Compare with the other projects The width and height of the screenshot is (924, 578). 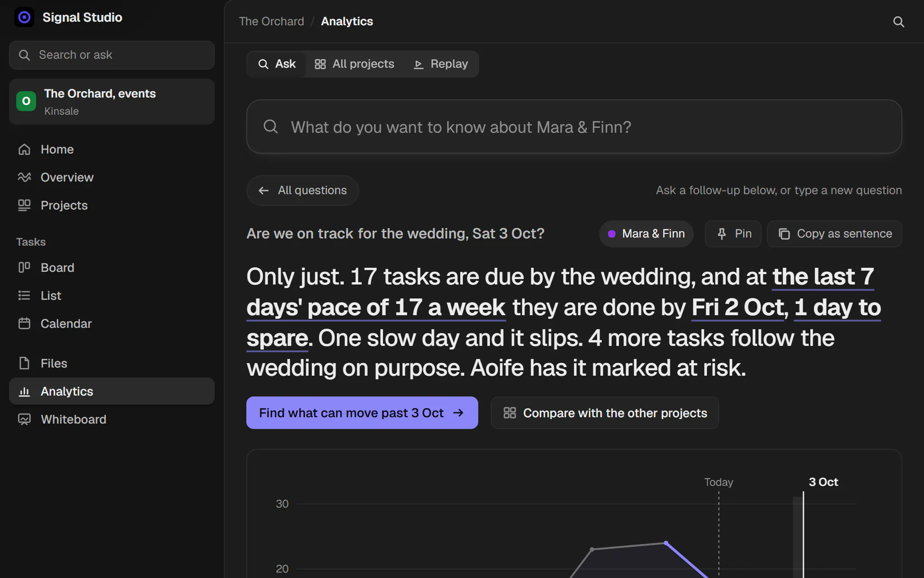coord(605,413)
